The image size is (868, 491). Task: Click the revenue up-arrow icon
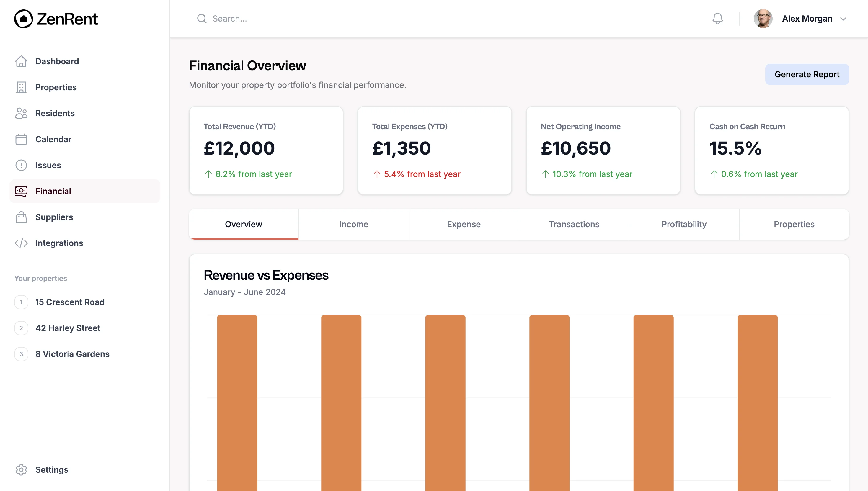pos(208,174)
